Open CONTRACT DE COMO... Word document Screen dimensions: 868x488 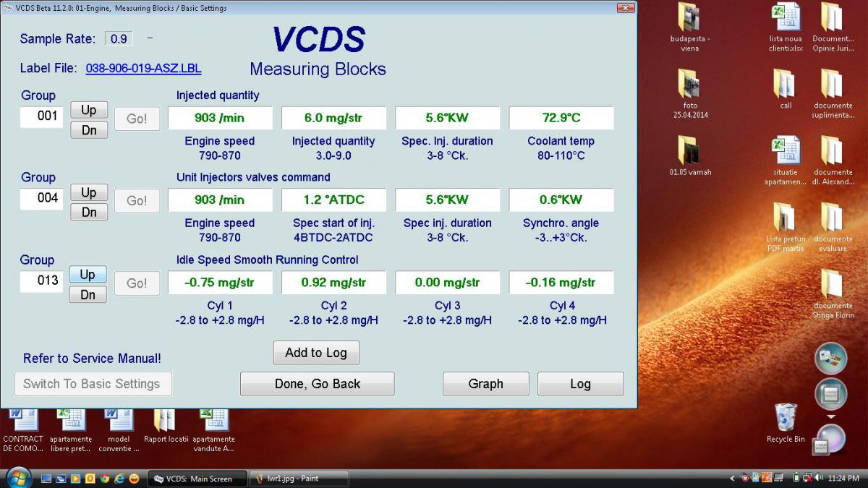coord(23,431)
